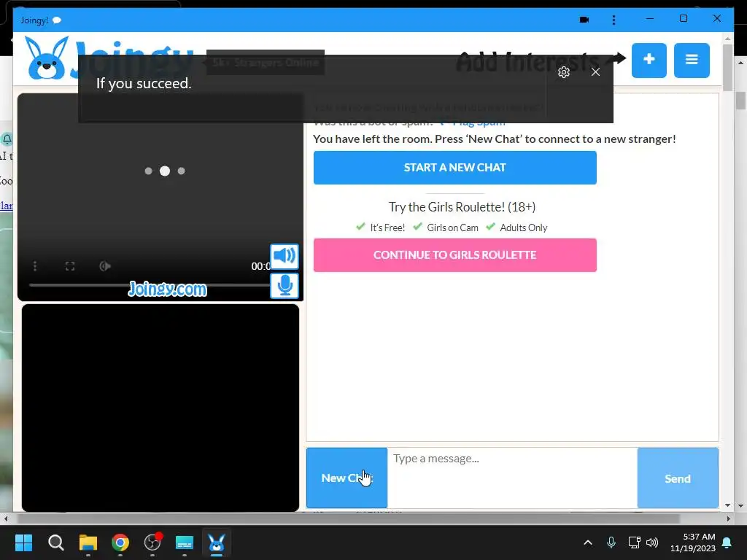Open caption settings gear icon
747x560 pixels.
tap(564, 72)
